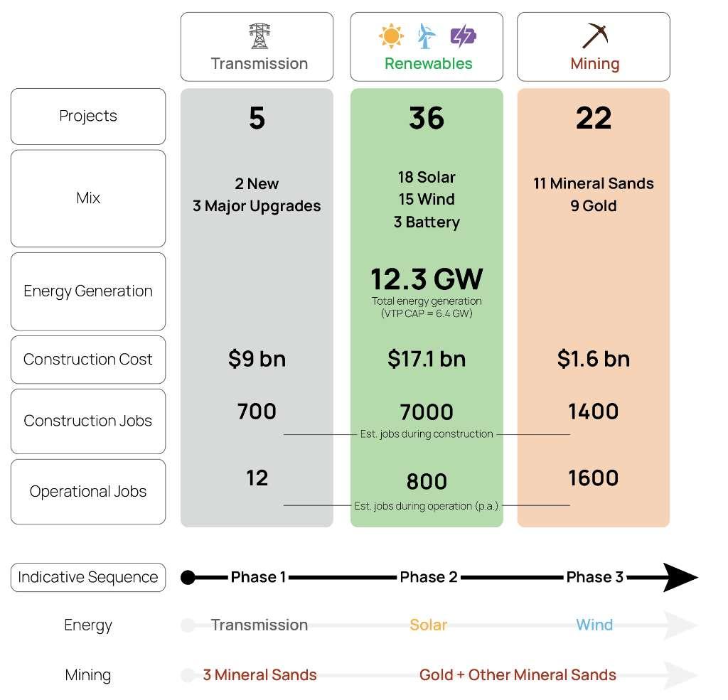Click the blue wind turbine icon
Image resolution: width=728 pixels, height=700 pixels.
pos(426,36)
